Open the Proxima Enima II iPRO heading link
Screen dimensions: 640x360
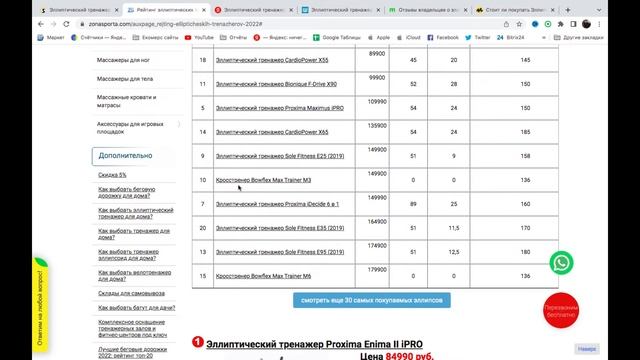click(314, 344)
